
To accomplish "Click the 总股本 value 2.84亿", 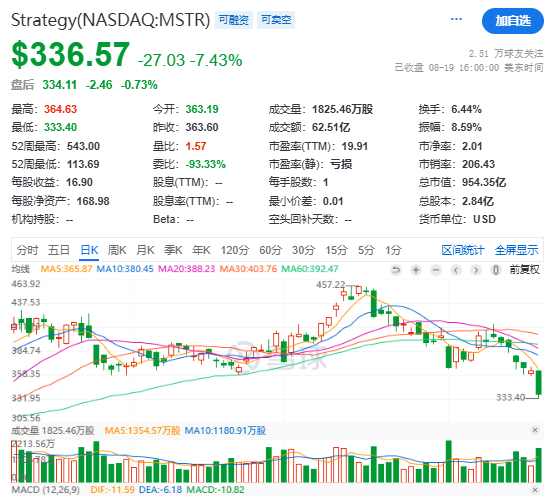I will point(478,201).
